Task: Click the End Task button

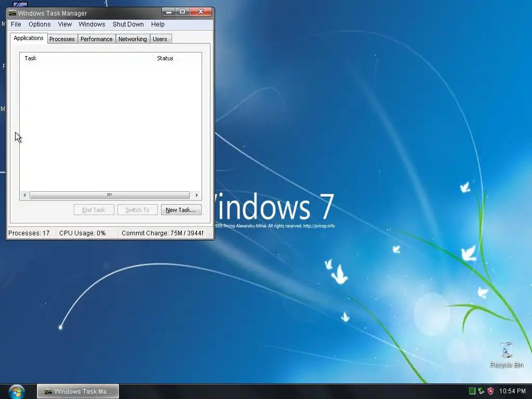Action: click(x=94, y=210)
